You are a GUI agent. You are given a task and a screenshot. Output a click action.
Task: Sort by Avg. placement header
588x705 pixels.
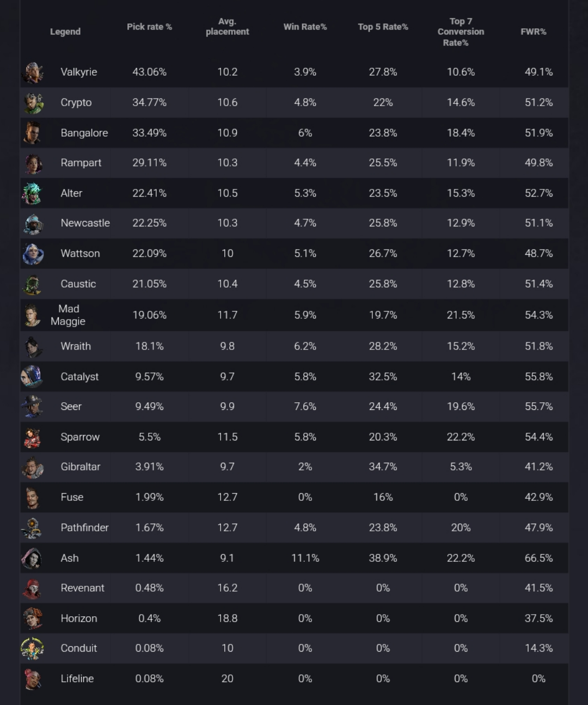pyautogui.click(x=227, y=27)
